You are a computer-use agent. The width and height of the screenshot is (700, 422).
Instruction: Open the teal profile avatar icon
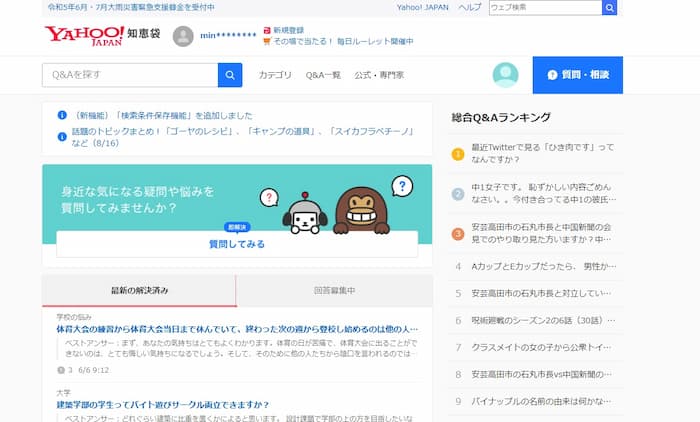(x=505, y=75)
